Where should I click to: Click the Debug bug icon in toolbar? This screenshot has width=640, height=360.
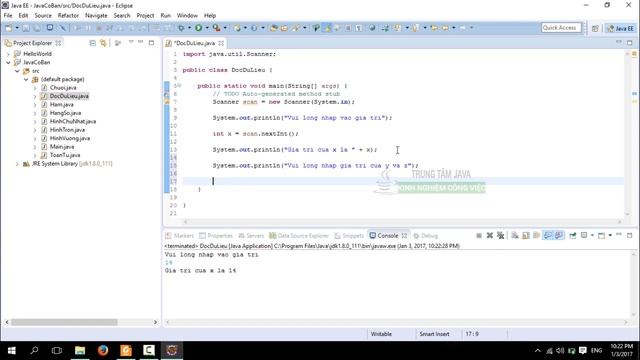pos(181,28)
